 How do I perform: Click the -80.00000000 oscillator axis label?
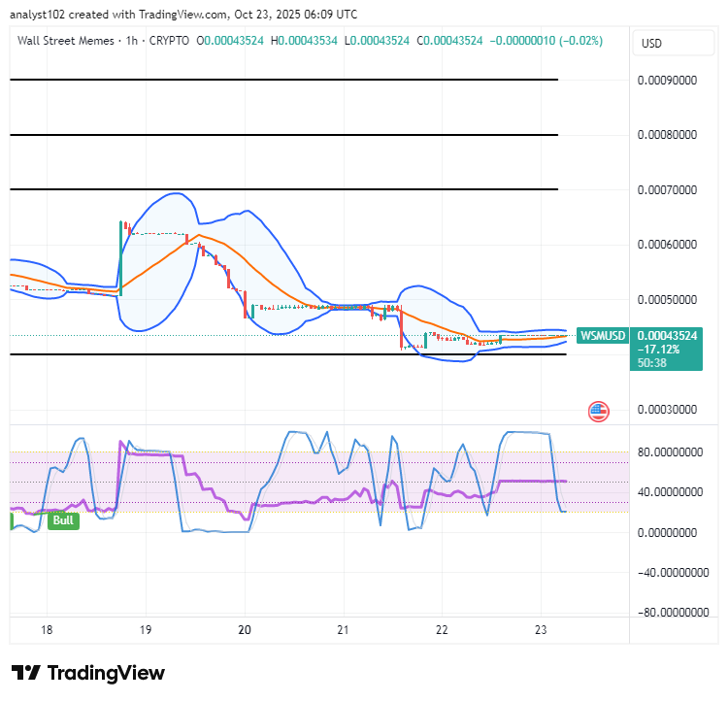(674, 613)
